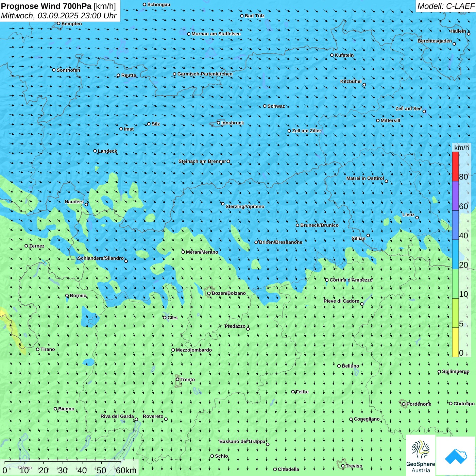Click the 'Steinach am Brenner' label
476x476 pixels.
[202, 161]
